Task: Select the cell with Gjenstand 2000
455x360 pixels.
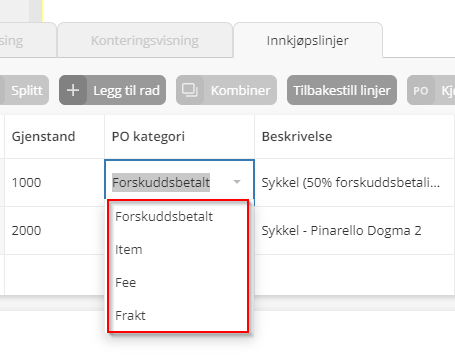Action: pyautogui.click(x=55, y=230)
